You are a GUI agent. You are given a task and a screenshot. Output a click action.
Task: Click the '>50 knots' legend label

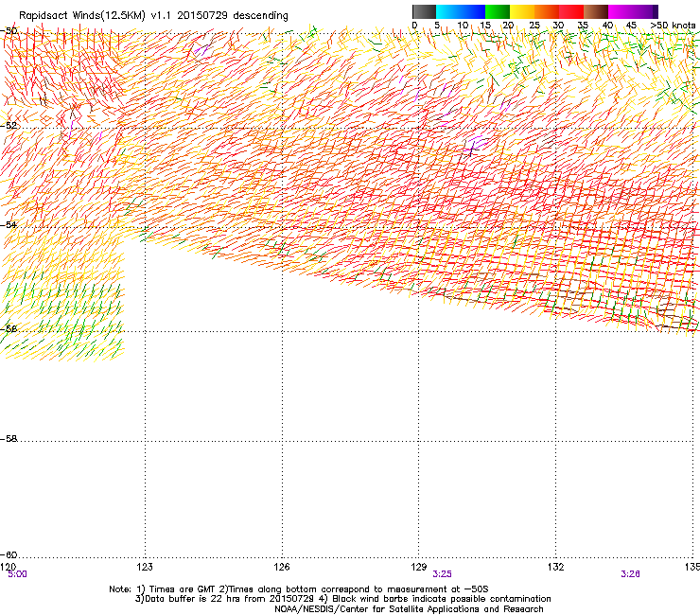tap(673, 26)
